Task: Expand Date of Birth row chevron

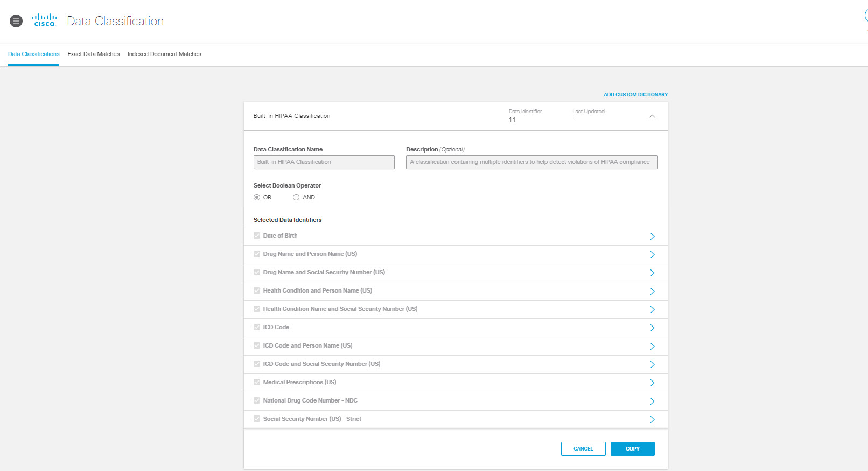Action: [652, 237]
